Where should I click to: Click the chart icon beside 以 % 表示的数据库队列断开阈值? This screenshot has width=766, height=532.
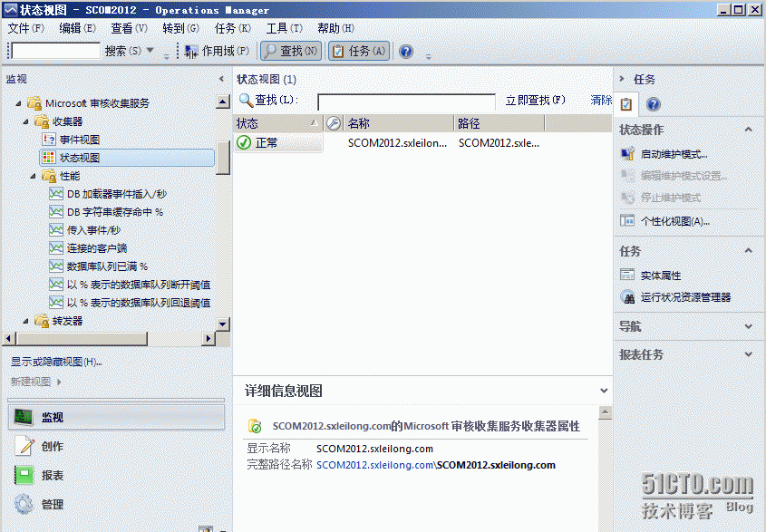(56, 285)
